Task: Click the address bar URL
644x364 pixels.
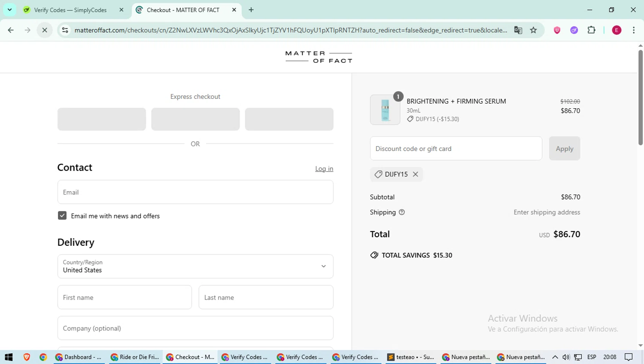Action: [291, 30]
